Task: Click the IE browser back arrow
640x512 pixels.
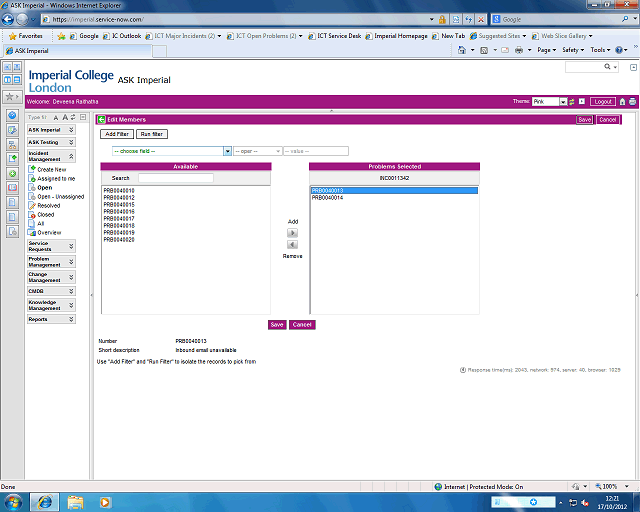Action: [22, 19]
